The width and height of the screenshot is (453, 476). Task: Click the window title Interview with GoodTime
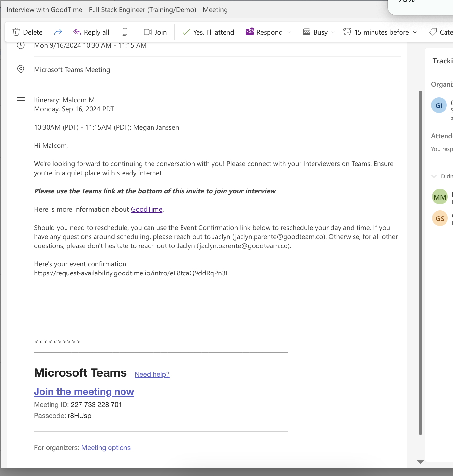(x=117, y=10)
